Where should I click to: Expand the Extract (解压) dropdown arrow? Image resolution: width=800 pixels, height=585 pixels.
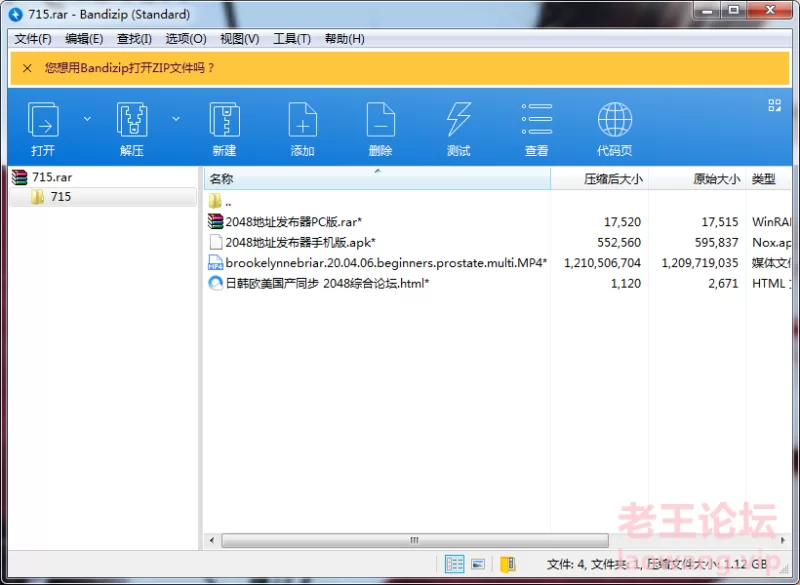(x=176, y=119)
